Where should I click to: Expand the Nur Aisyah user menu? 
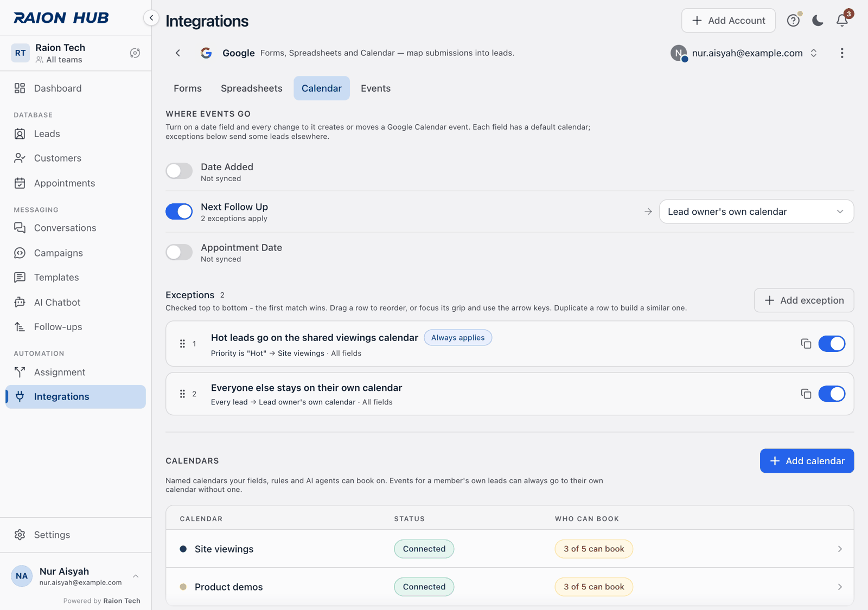coord(75,576)
